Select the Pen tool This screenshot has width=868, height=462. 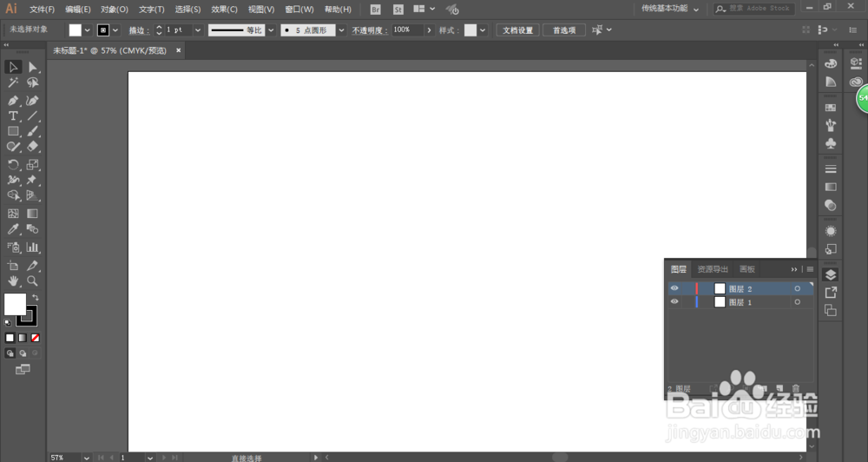pos(13,101)
